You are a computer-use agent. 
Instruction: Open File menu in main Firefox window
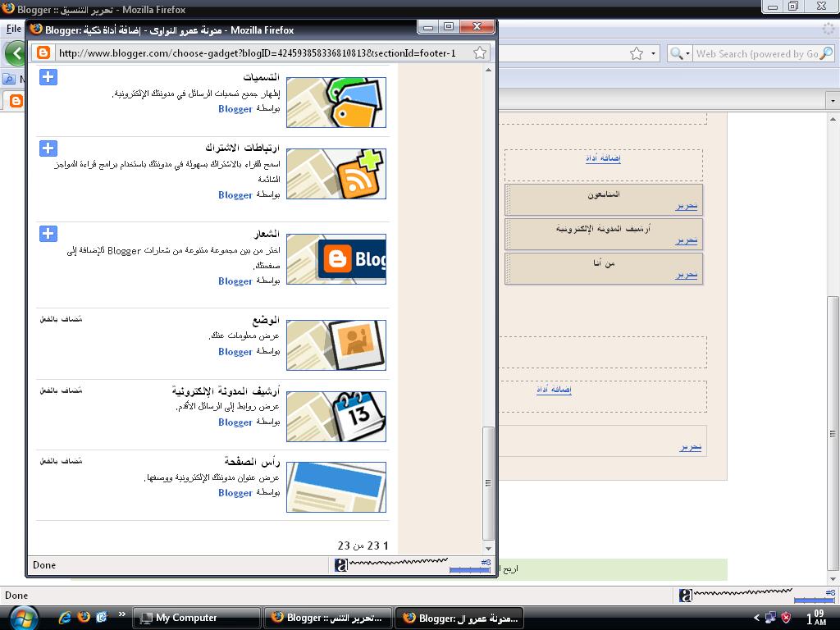click(13, 29)
